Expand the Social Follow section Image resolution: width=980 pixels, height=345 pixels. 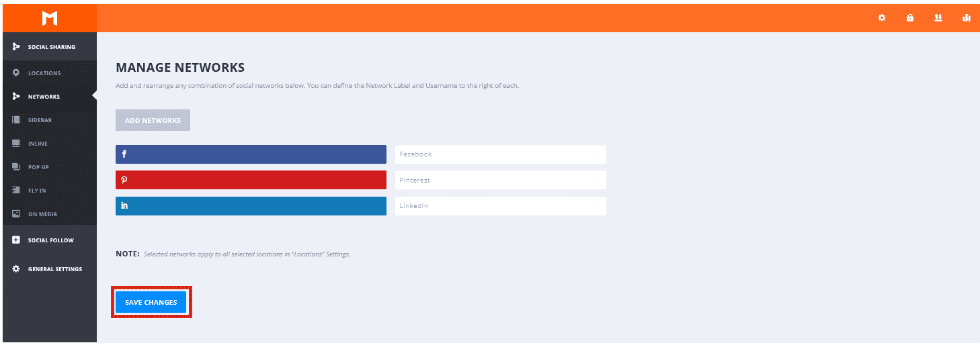tap(50, 240)
